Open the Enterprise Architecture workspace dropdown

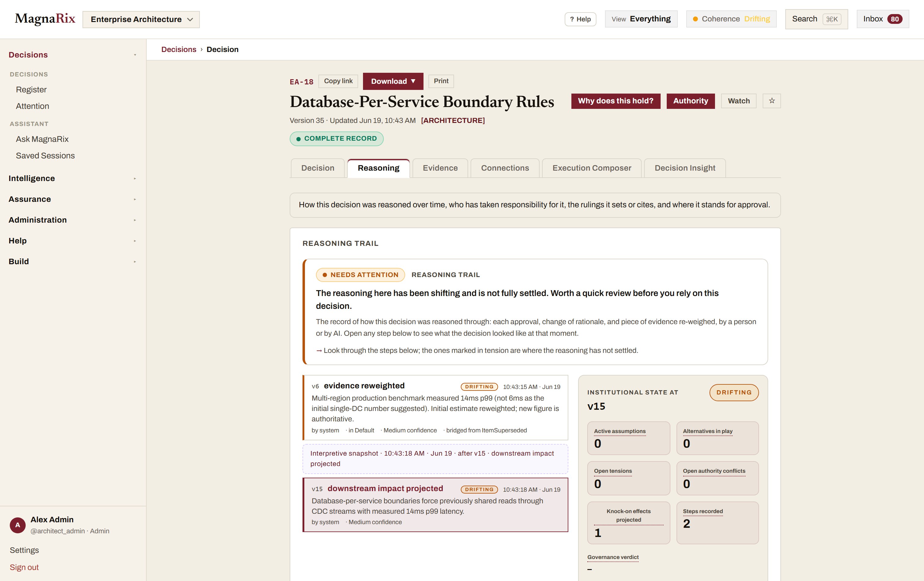coord(141,20)
